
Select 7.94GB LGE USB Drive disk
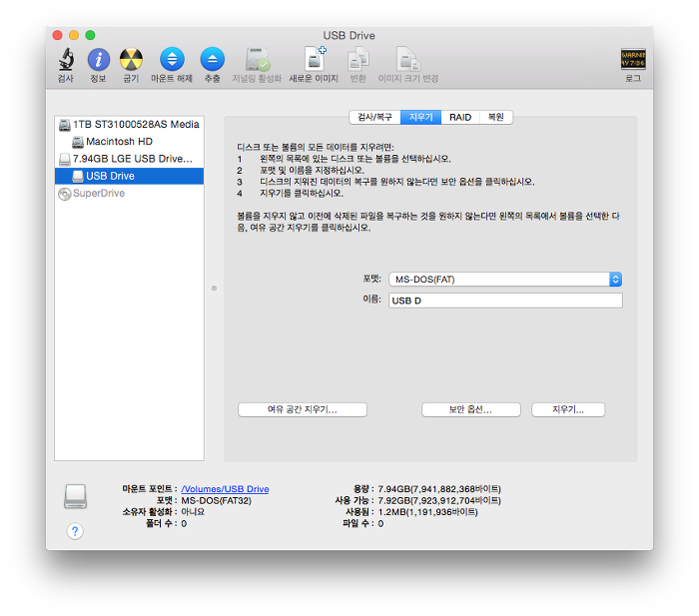pyautogui.click(x=129, y=159)
